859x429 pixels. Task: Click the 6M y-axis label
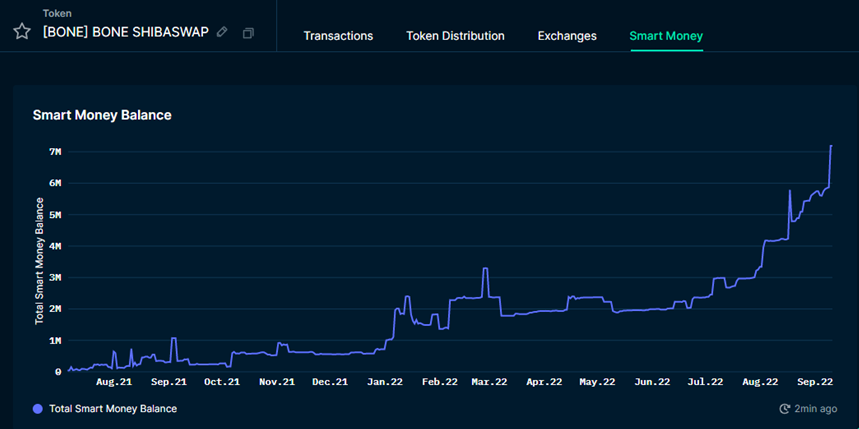[55, 183]
